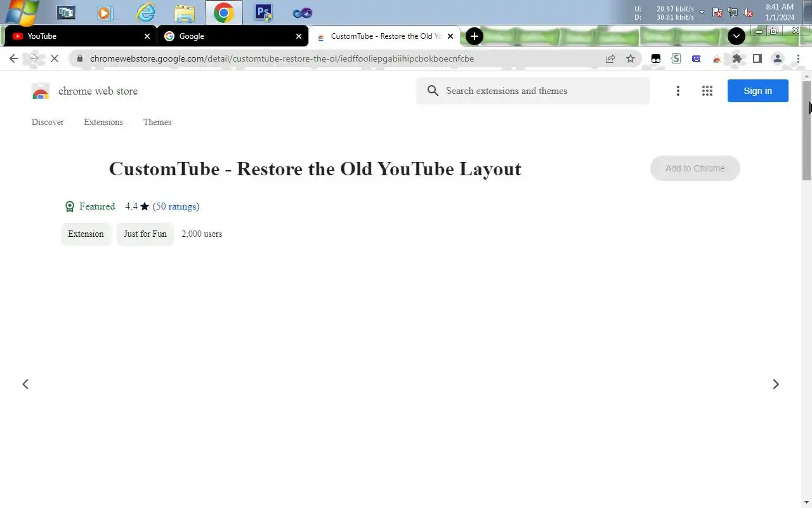Open the rainbow extension icon in toolbar
Screen dimensions: 812x508
click(x=717, y=58)
